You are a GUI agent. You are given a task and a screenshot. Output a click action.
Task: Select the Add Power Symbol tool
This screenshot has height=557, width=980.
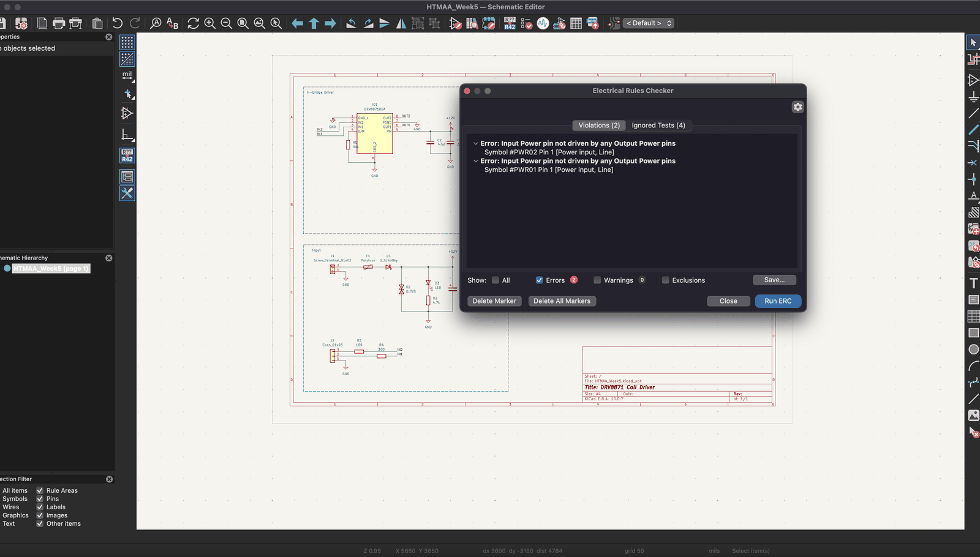(x=973, y=97)
